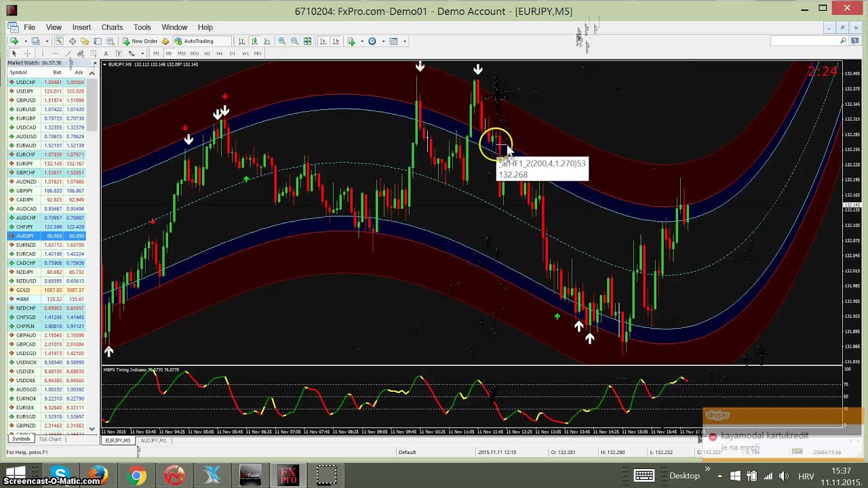Select the AUDJPY row in Market Watch
868x488 pixels.
click(46, 236)
